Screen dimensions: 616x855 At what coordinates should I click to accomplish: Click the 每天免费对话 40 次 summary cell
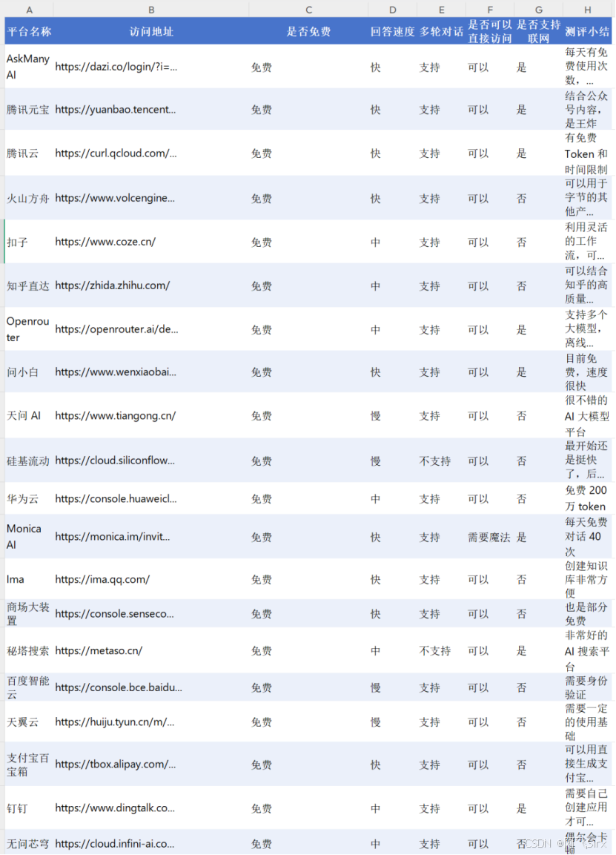[x=586, y=537]
